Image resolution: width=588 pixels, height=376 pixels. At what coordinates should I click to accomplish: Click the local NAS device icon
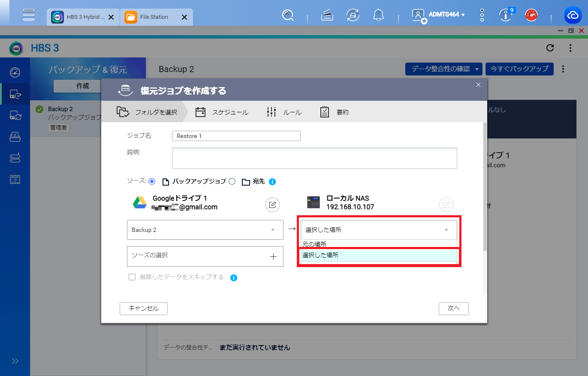coord(314,202)
